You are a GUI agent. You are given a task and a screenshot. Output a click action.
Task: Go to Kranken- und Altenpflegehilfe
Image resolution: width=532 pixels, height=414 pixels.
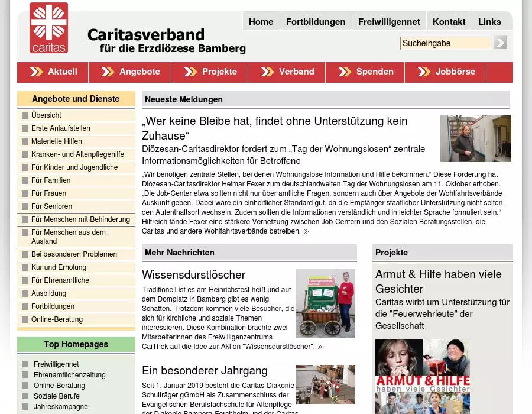tap(77, 154)
